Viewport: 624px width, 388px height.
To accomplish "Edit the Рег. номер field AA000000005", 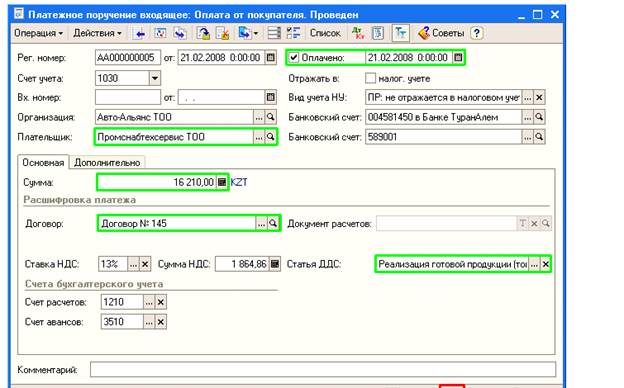I will tap(128, 58).
